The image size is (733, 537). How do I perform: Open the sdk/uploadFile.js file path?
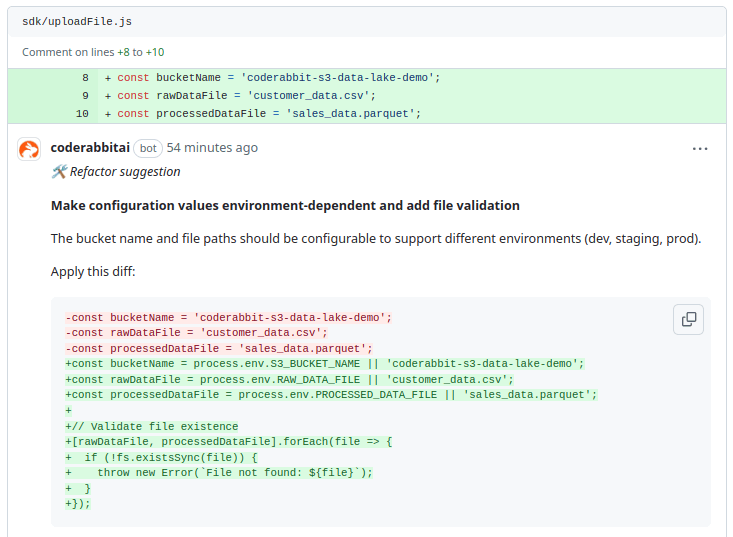click(76, 21)
